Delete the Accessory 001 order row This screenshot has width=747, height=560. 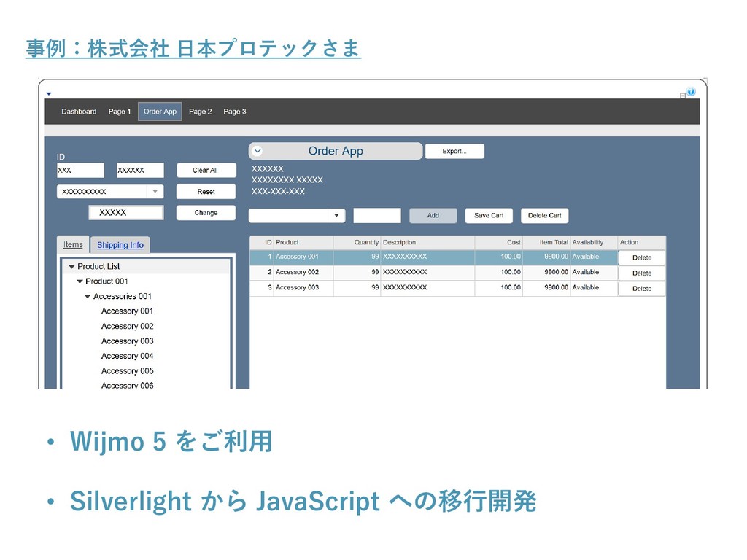(x=642, y=257)
